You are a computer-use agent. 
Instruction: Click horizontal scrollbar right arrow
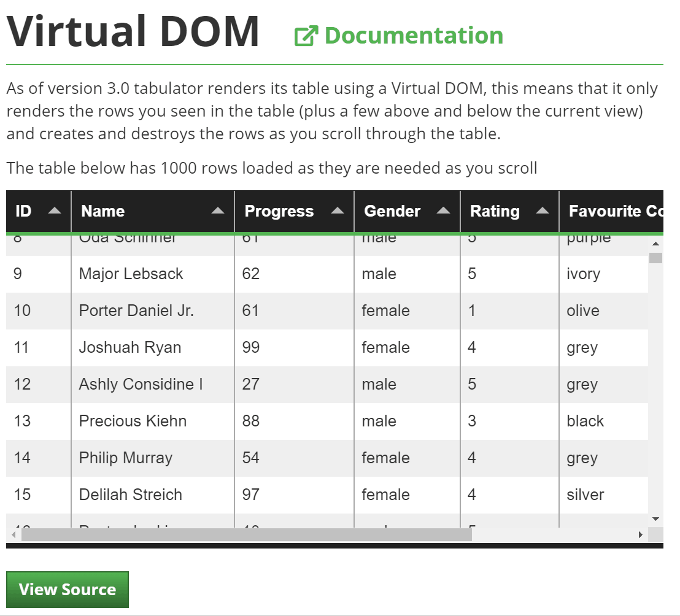coord(641,534)
